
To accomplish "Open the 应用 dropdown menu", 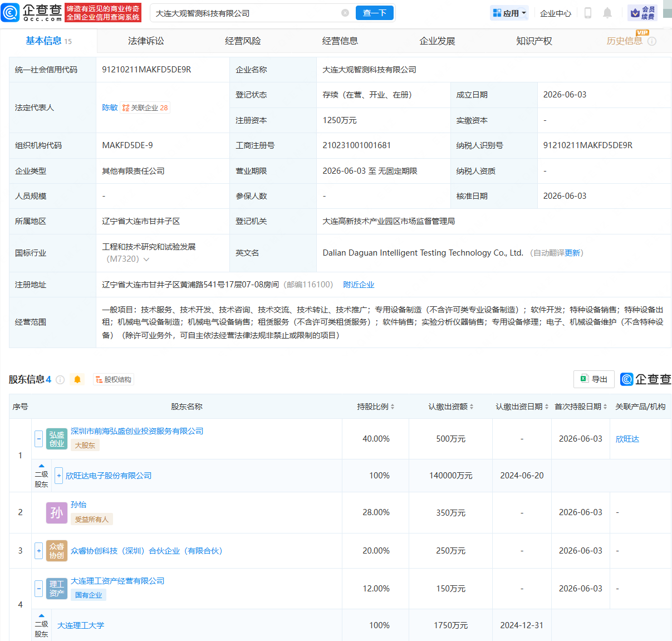I will [509, 13].
